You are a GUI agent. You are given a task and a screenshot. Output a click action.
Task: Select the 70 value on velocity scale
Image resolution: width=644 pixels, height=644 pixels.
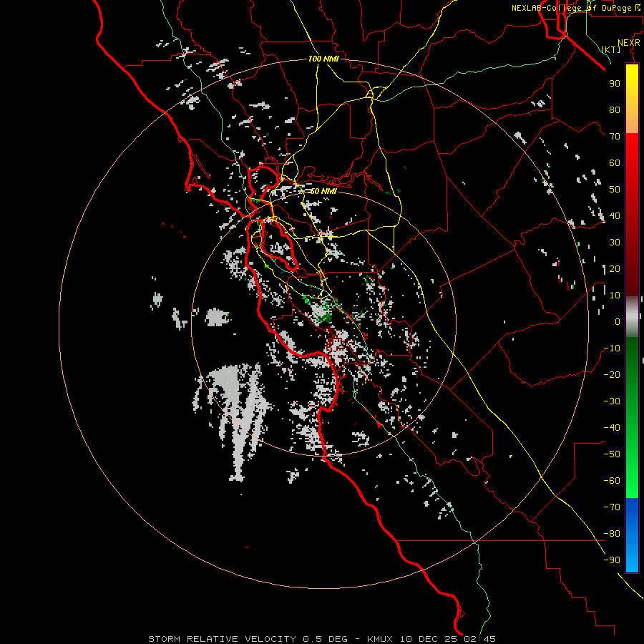coord(615,137)
